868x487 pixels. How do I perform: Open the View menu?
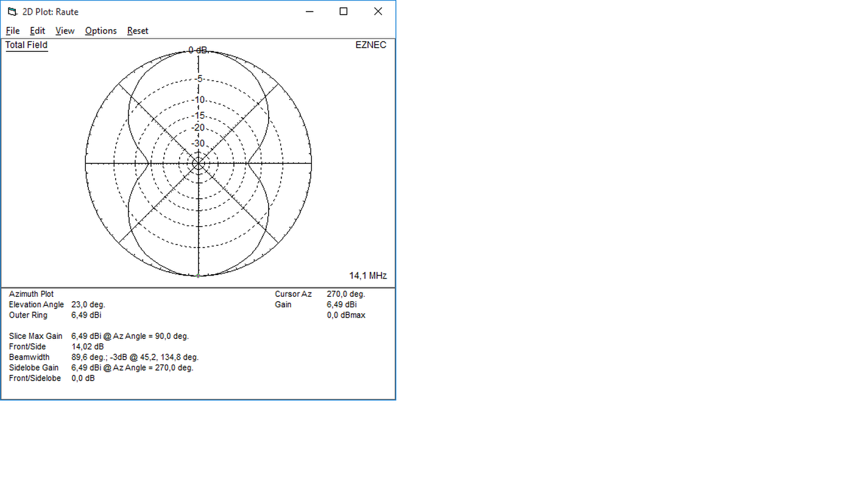point(65,30)
